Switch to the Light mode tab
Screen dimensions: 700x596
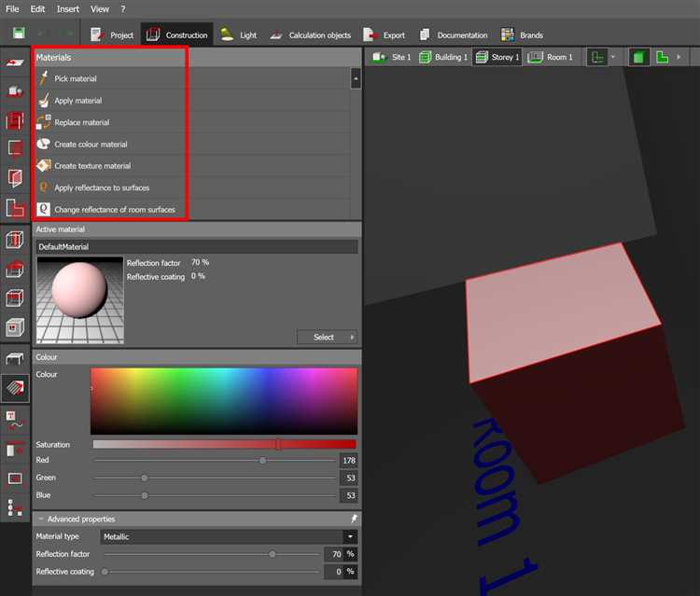pos(239,35)
